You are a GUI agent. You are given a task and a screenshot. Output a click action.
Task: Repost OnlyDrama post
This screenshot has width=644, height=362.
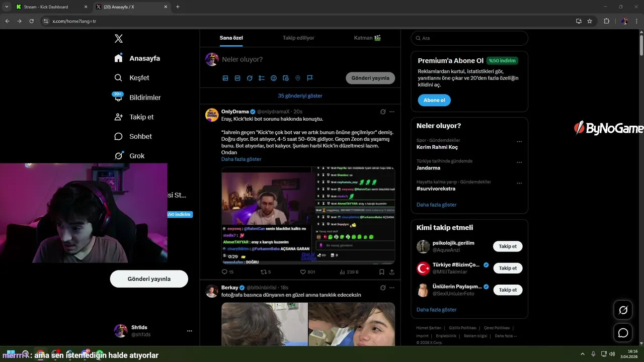pos(266,272)
